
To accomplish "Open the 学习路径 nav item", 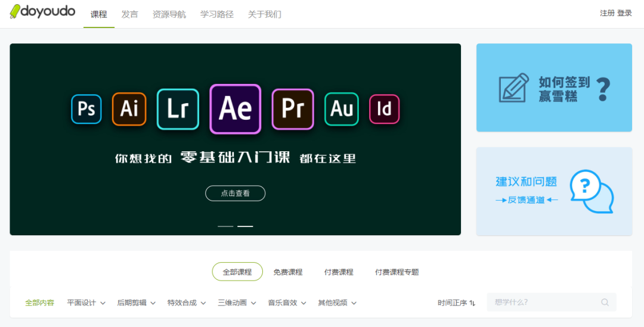I will click(x=217, y=14).
